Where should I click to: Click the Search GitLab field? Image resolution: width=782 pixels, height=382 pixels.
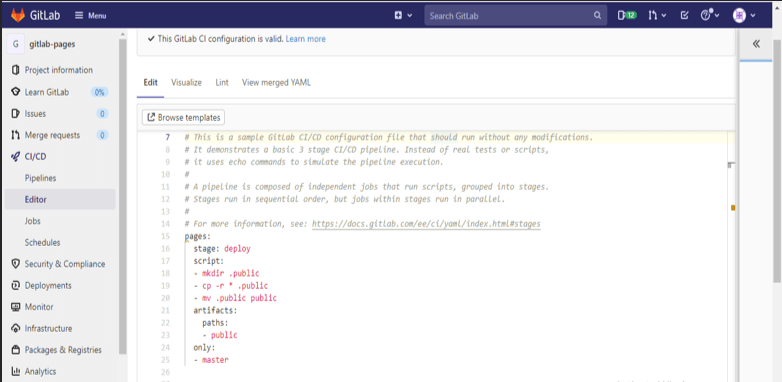click(x=516, y=15)
